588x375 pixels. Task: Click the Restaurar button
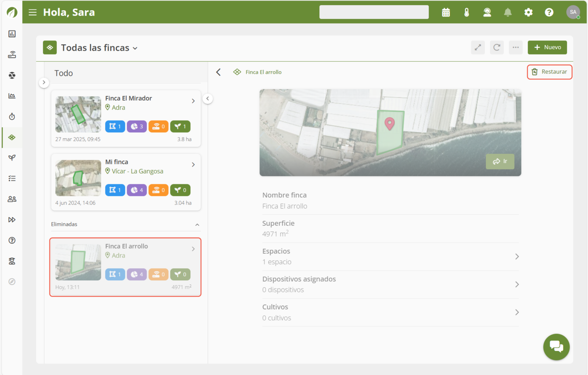click(x=549, y=72)
